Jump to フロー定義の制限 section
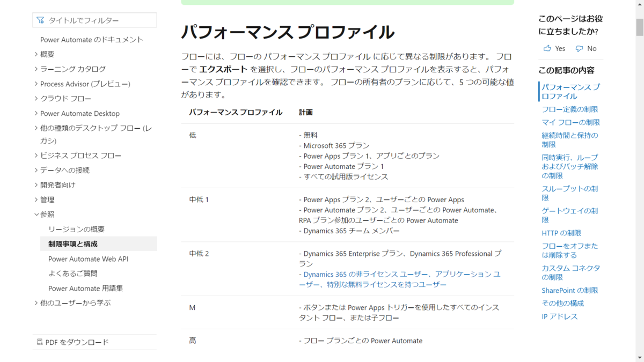This screenshot has height=362, width=644. [570, 109]
